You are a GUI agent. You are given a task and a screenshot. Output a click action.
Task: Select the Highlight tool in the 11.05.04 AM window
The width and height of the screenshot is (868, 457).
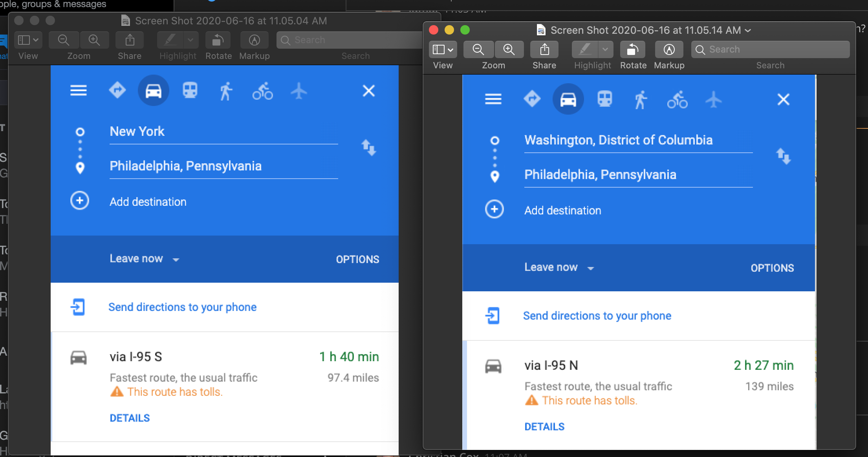[170, 40]
